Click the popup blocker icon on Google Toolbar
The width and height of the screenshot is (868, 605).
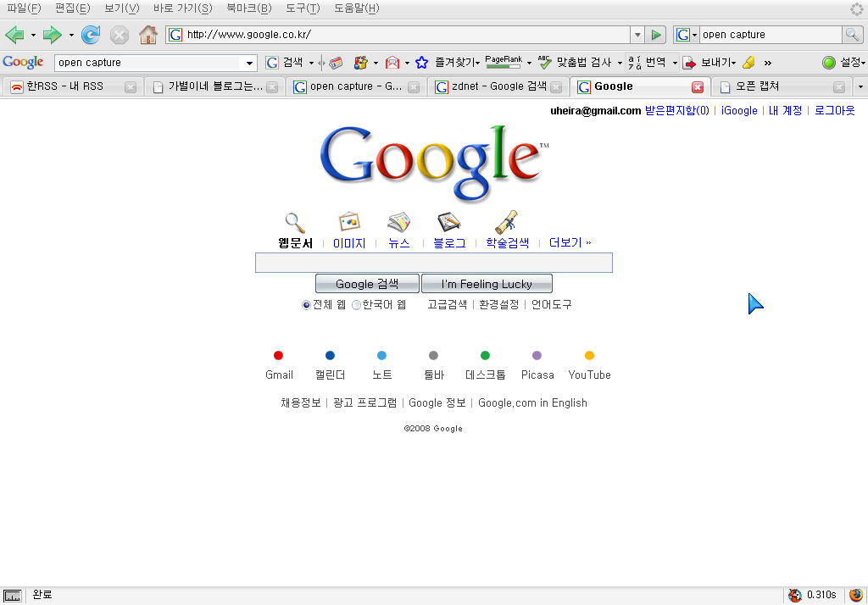361,63
